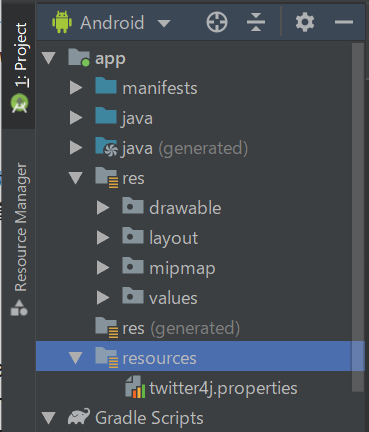Click the Resource Manager shapes icon

click(x=19, y=307)
